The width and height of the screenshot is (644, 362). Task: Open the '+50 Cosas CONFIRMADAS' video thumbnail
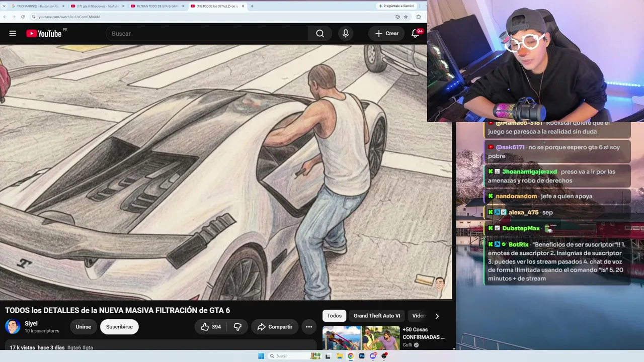[x=361, y=338]
